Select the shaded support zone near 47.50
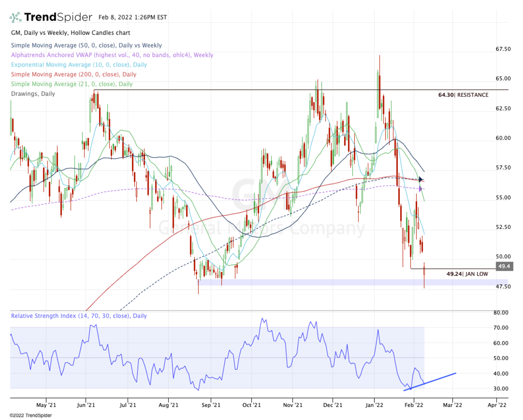The height and width of the screenshot is (420, 523). pos(305,283)
